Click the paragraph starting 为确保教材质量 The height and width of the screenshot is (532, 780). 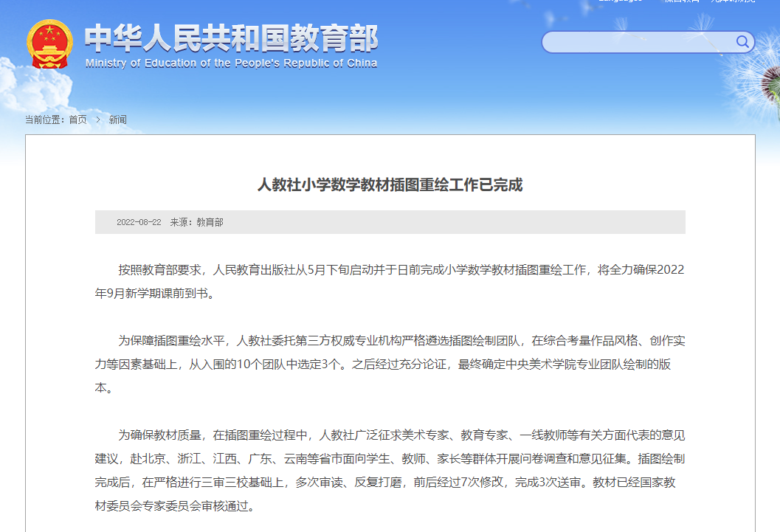390,471
